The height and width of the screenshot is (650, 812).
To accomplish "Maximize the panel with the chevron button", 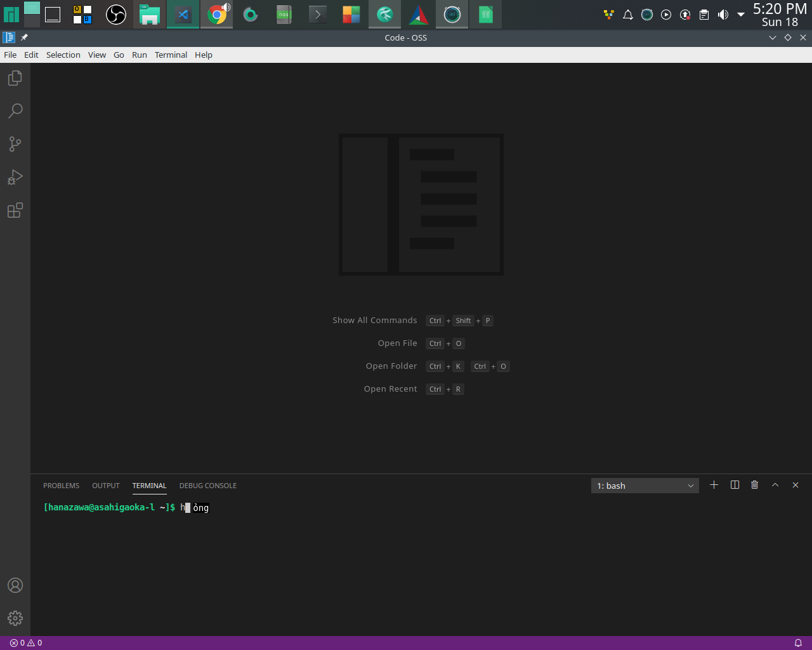I will tap(775, 484).
